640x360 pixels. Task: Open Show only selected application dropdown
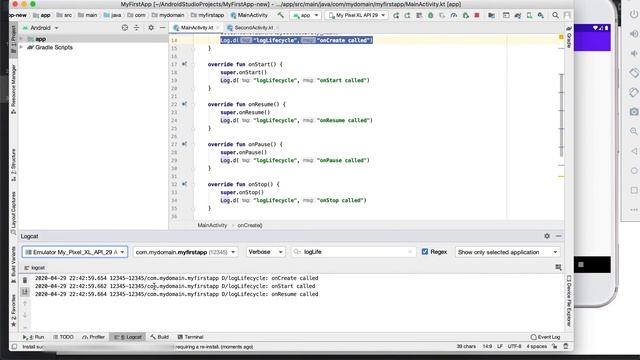pos(507,252)
